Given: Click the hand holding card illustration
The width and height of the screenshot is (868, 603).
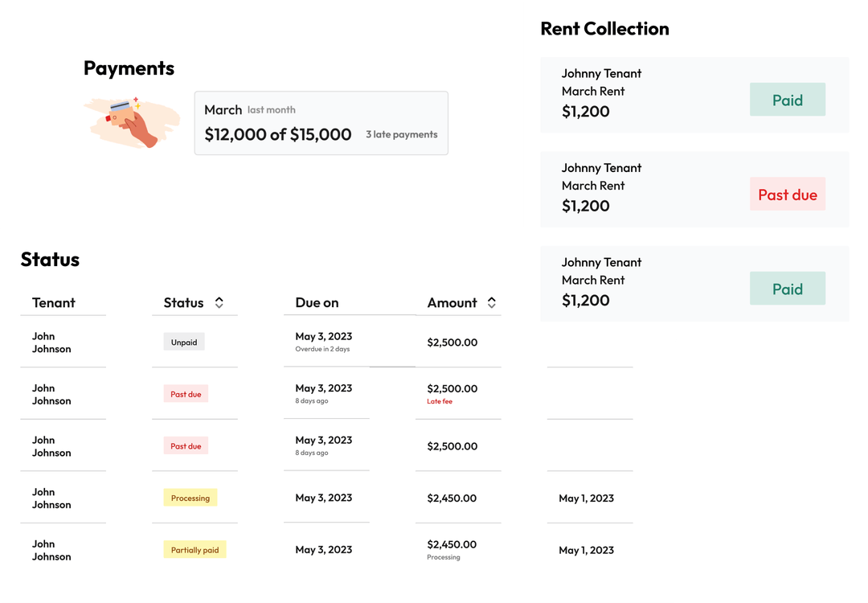Looking at the screenshot, I should click(131, 122).
